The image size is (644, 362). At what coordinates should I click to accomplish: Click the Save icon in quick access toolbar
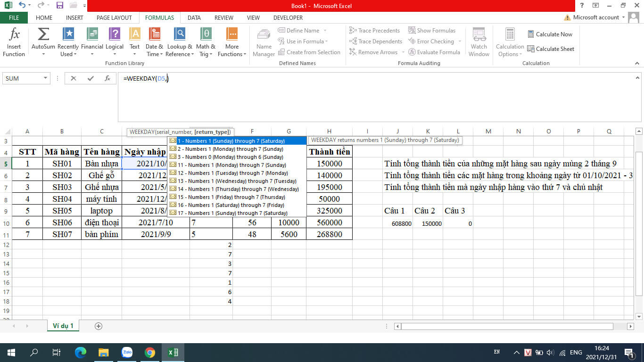click(60, 6)
